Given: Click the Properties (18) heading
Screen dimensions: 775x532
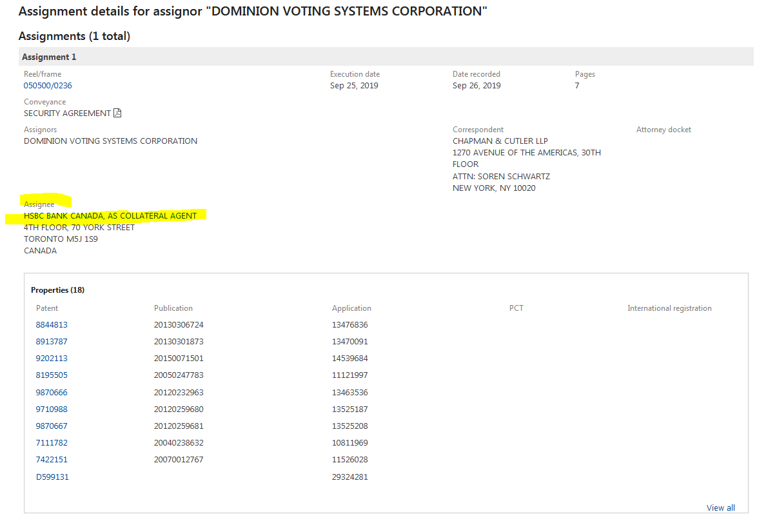Looking at the screenshot, I should click(57, 290).
